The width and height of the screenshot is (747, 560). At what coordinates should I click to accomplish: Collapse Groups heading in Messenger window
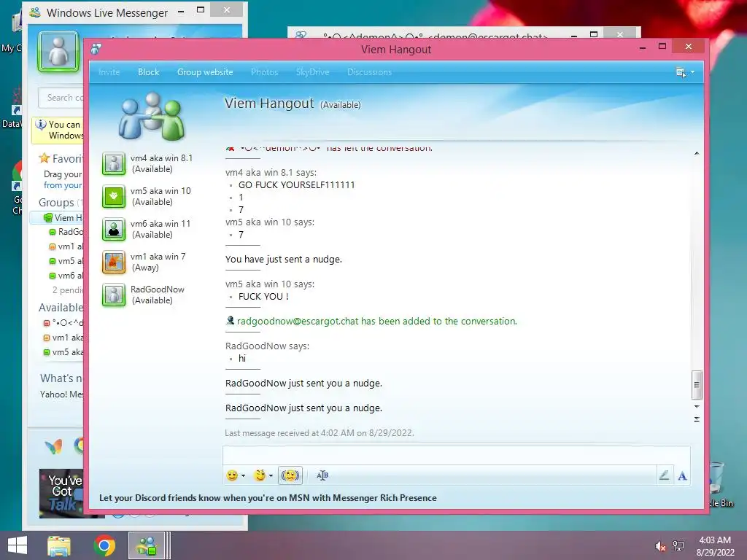pos(56,203)
